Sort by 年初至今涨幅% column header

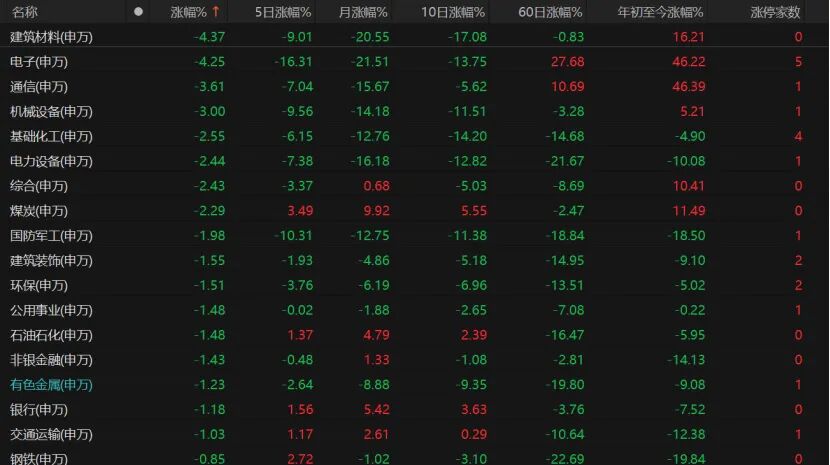coord(661,12)
